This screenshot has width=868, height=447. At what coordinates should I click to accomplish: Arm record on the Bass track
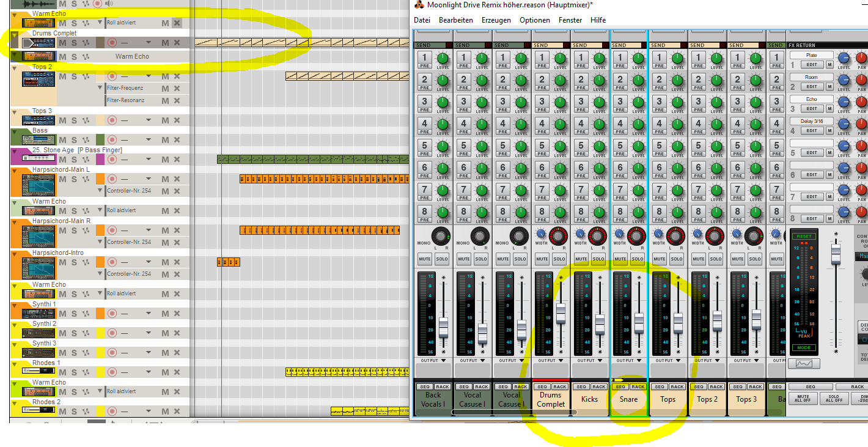(x=112, y=140)
